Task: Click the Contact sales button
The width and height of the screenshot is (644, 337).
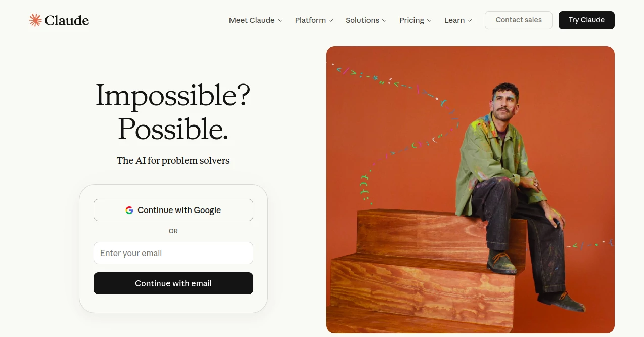Action: click(519, 20)
